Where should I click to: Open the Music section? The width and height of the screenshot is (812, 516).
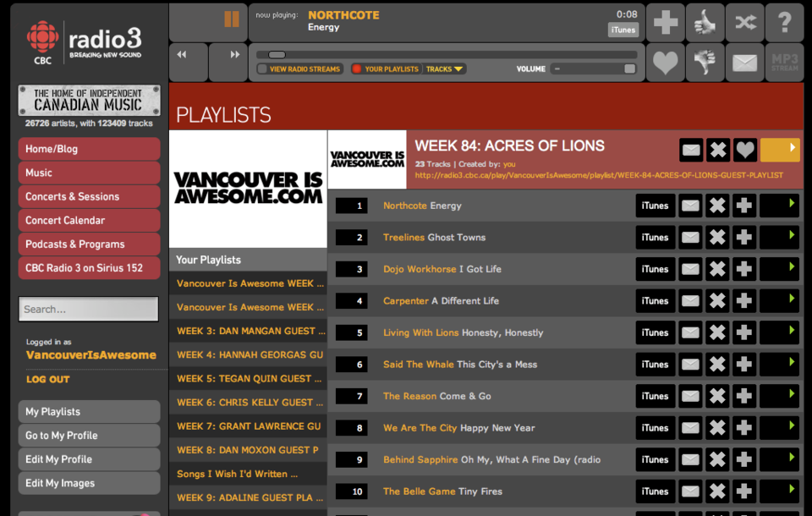pos(89,173)
